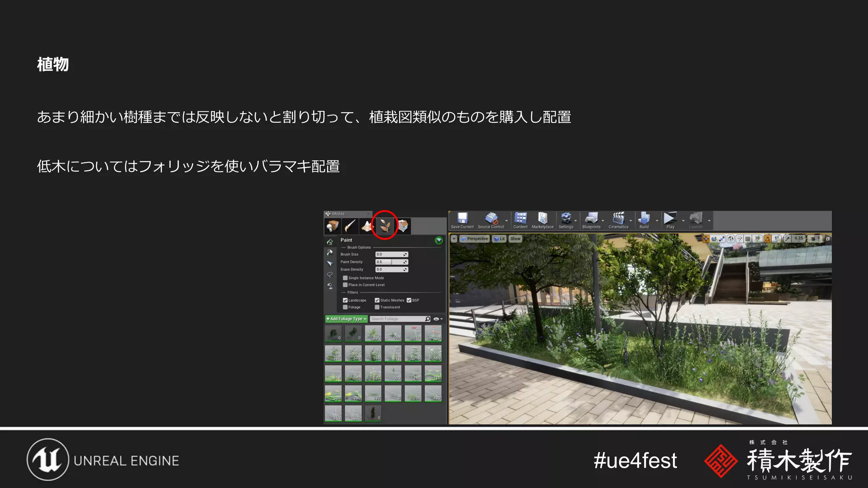Image resolution: width=868 pixels, height=488 pixels.
Task: Select the viewport translate gizmo icon
Action: [x=706, y=239]
